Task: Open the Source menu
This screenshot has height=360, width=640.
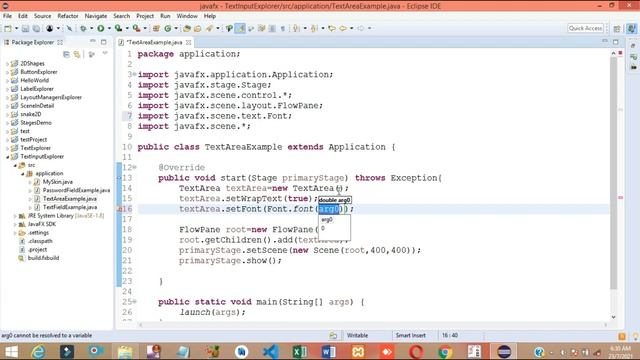Action: (42, 16)
